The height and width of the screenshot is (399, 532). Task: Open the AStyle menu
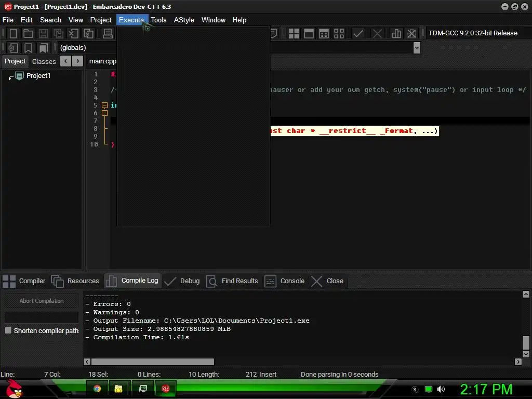pos(184,20)
